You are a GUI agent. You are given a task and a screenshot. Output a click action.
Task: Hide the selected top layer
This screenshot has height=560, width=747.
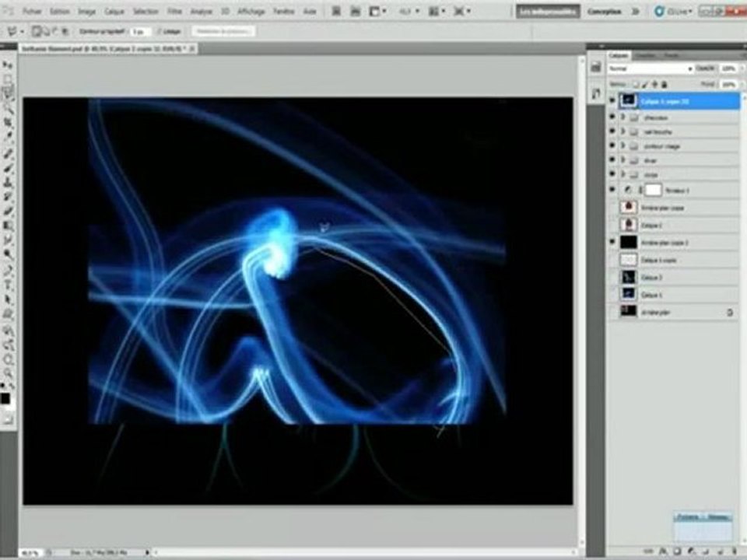(x=612, y=100)
